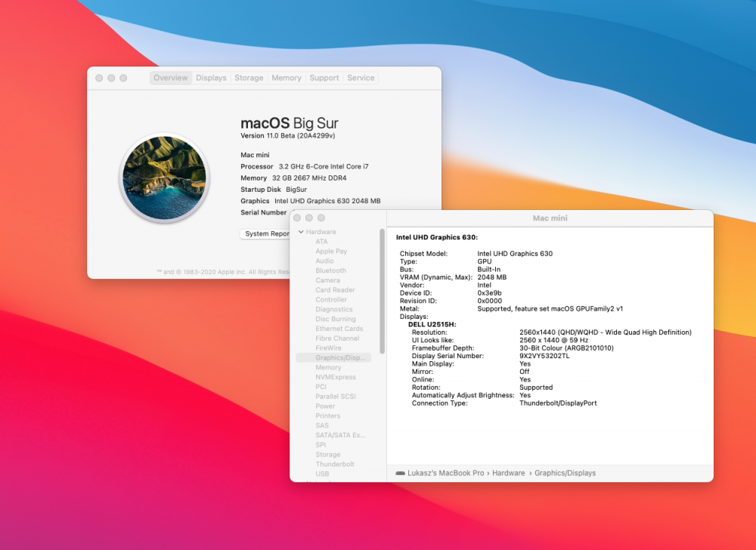Click the 30-Bit Colour framebuffer depth value
Image resolution: width=756 pixels, height=550 pixels.
coord(566,348)
